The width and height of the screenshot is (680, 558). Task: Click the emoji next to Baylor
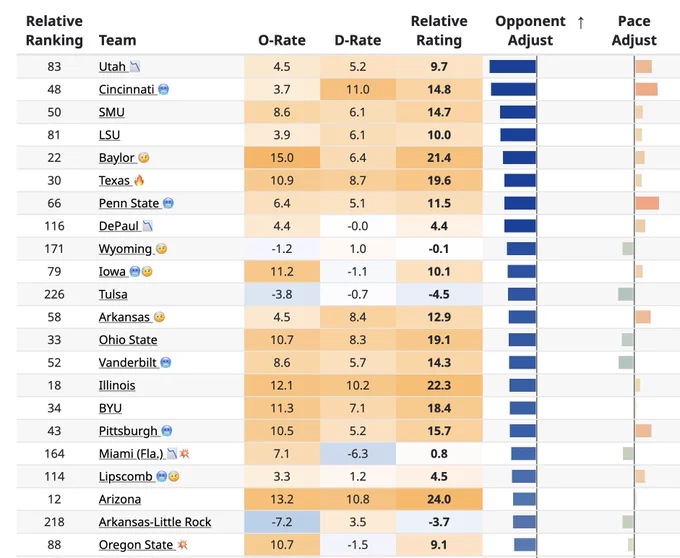pos(144,158)
